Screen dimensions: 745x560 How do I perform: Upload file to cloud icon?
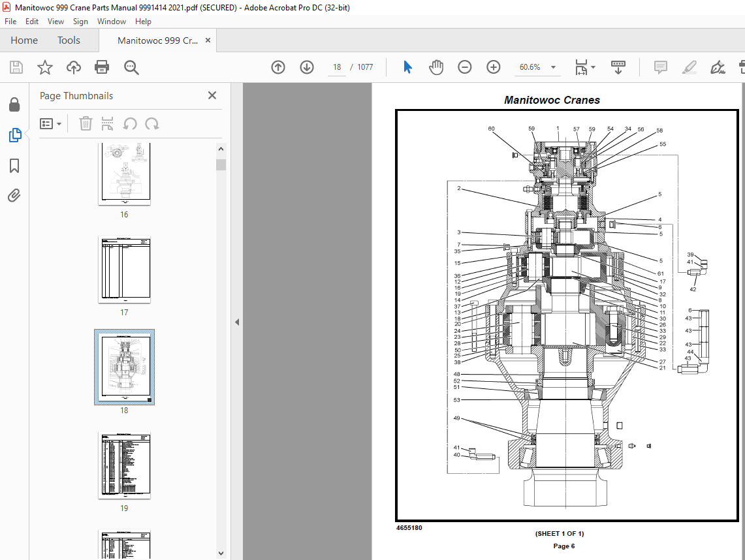point(74,67)
